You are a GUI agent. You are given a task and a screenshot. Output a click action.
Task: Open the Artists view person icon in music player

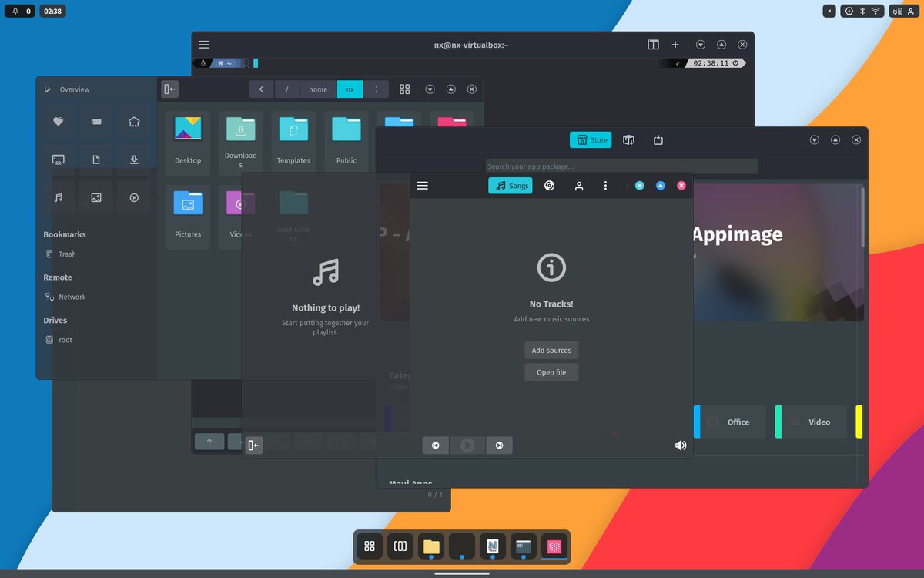[579, 186]
